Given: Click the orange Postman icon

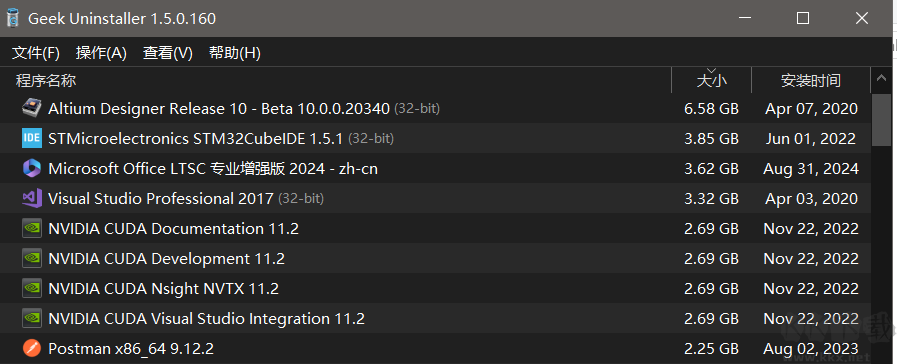Looking at the screenshot, I should (x=31, y=348).
